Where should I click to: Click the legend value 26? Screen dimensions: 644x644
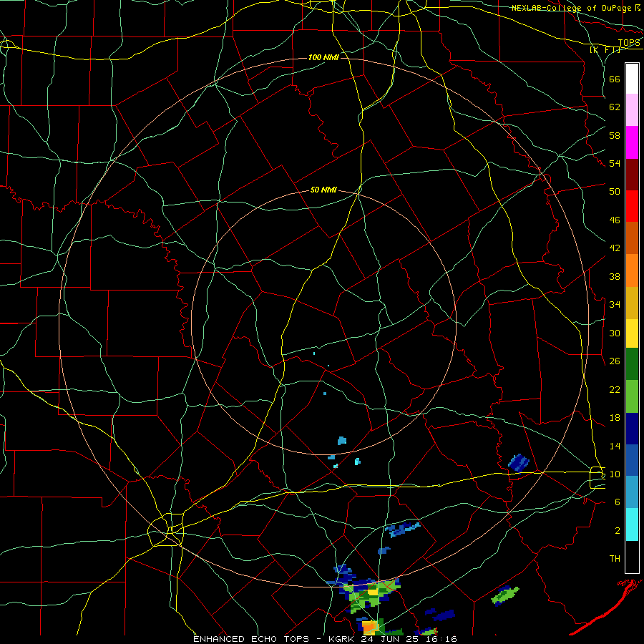coord(615,361)
